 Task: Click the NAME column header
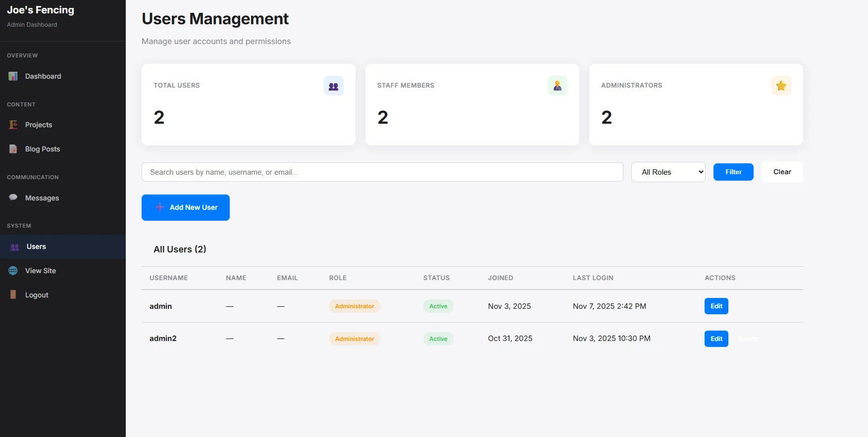tap(236, 278)
